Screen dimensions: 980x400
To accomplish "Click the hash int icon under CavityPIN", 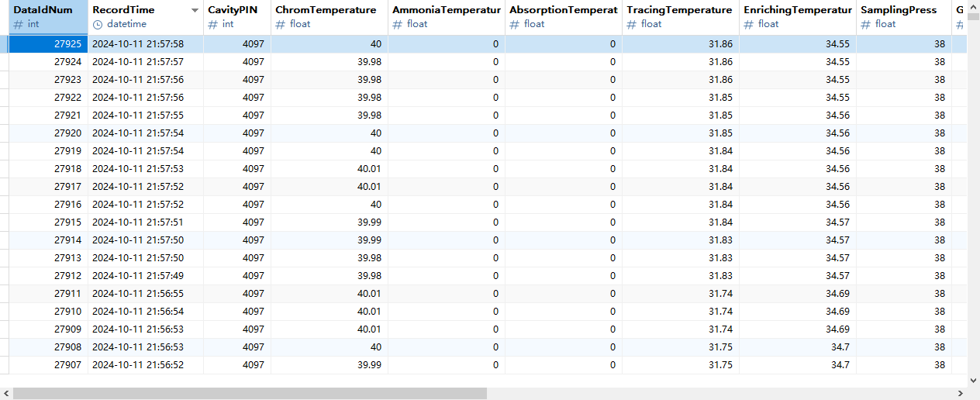I will tap(213, 24).
